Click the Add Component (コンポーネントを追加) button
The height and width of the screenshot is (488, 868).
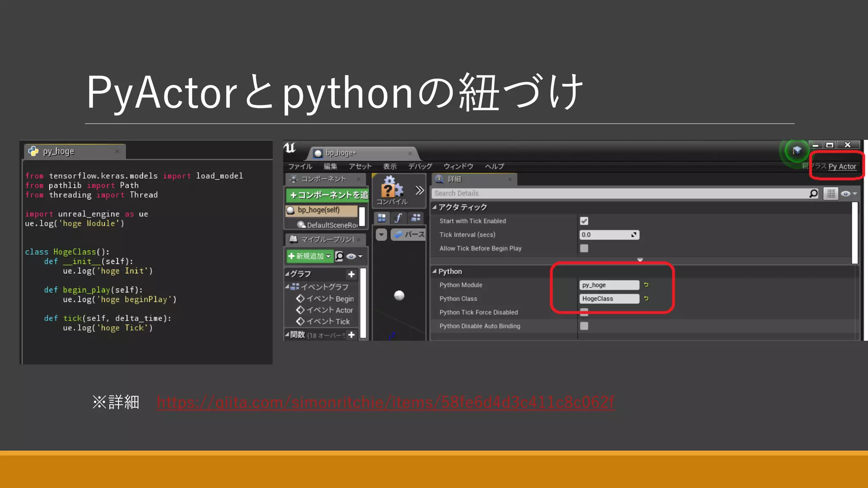pyautogui.click(x=328, y=195)
